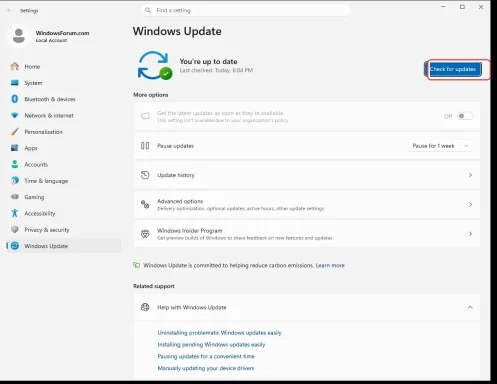Click the Help with Windows Update title
The height and width of the screenshot is (384, 497).
(x=192, y=307)
